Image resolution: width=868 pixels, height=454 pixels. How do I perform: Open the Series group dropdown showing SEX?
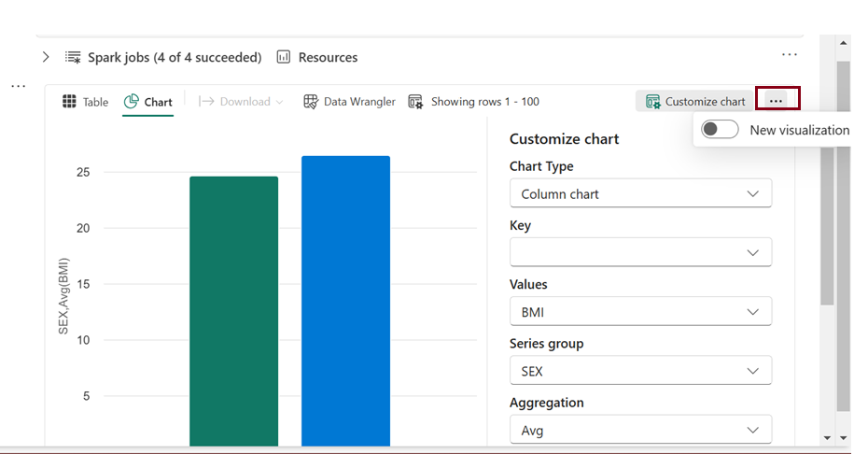640,371
